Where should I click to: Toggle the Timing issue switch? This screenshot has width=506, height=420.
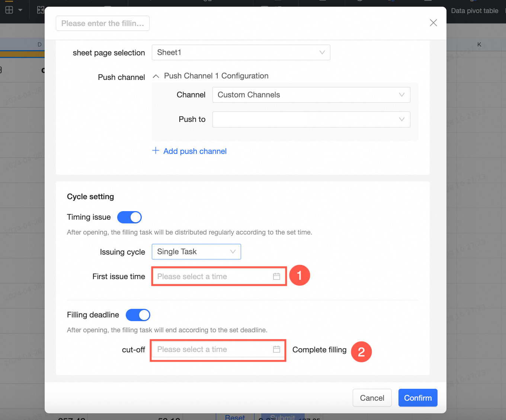(x=129, y=217)
